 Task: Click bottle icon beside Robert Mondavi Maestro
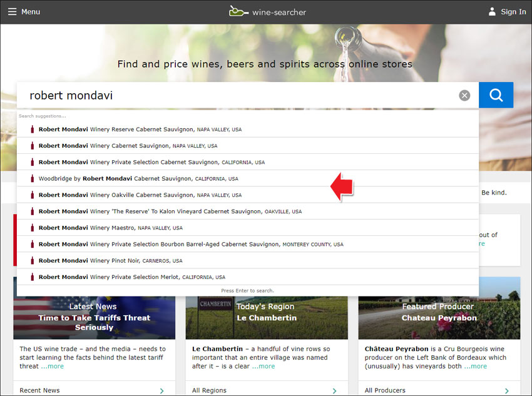tap(32, 228)
